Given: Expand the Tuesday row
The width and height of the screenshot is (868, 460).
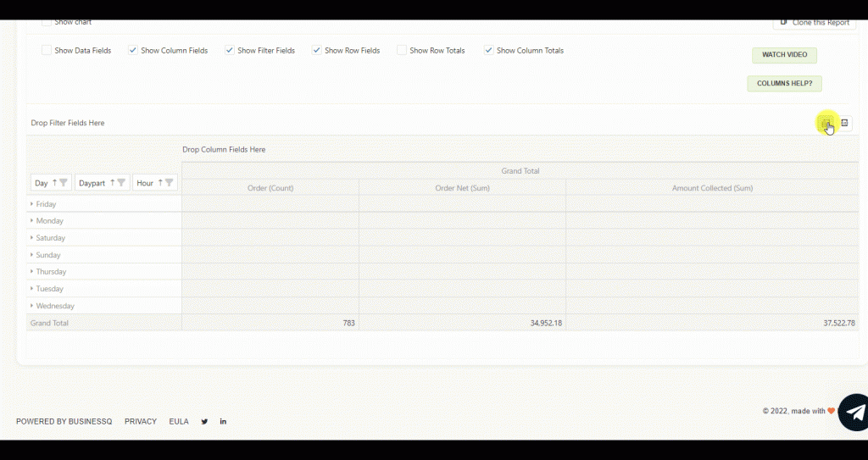Looking at the screenshot, I should pos(31,288).
